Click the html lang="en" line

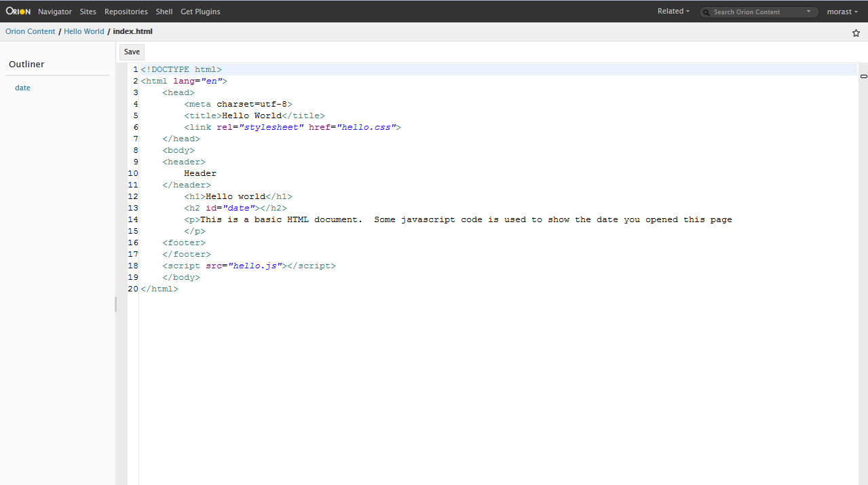[x=184, y=81]
